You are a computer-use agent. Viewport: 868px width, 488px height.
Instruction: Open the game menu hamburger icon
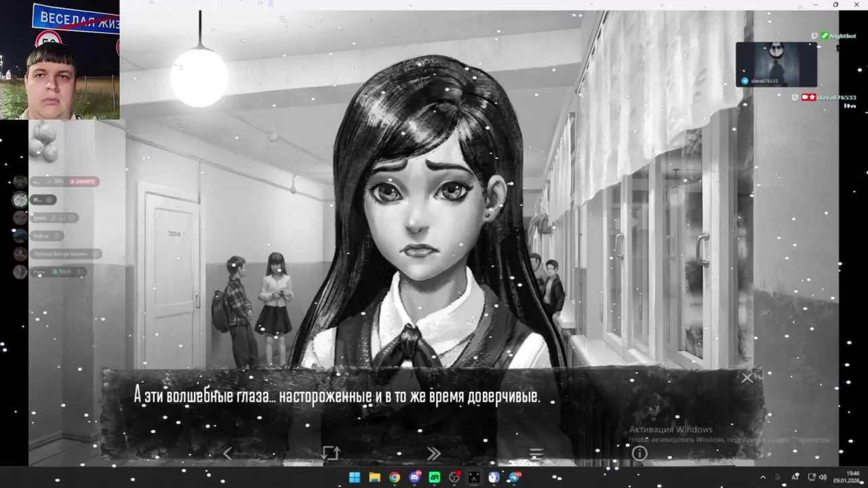pyautogui.click(x=536, y=453)
